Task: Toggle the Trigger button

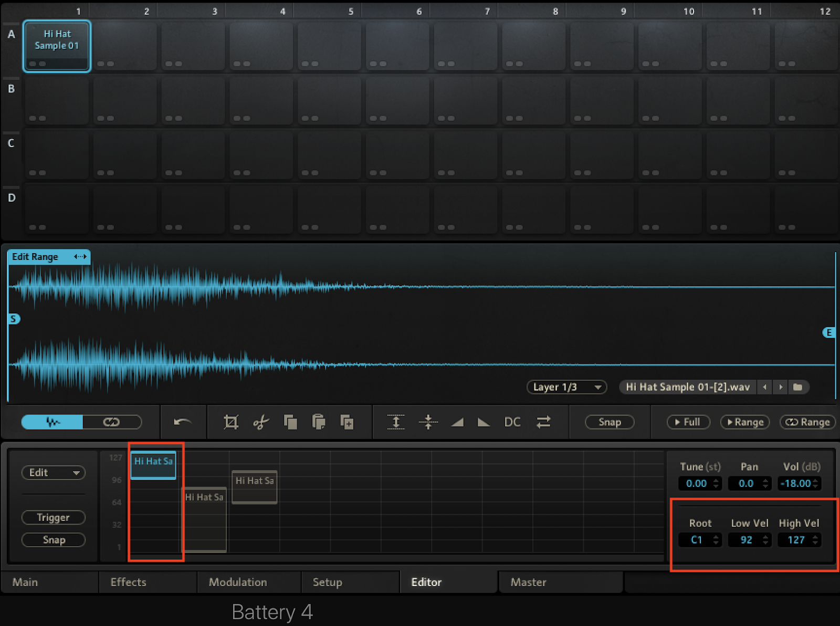Action: pyautogui.click(x=54, y=517)
